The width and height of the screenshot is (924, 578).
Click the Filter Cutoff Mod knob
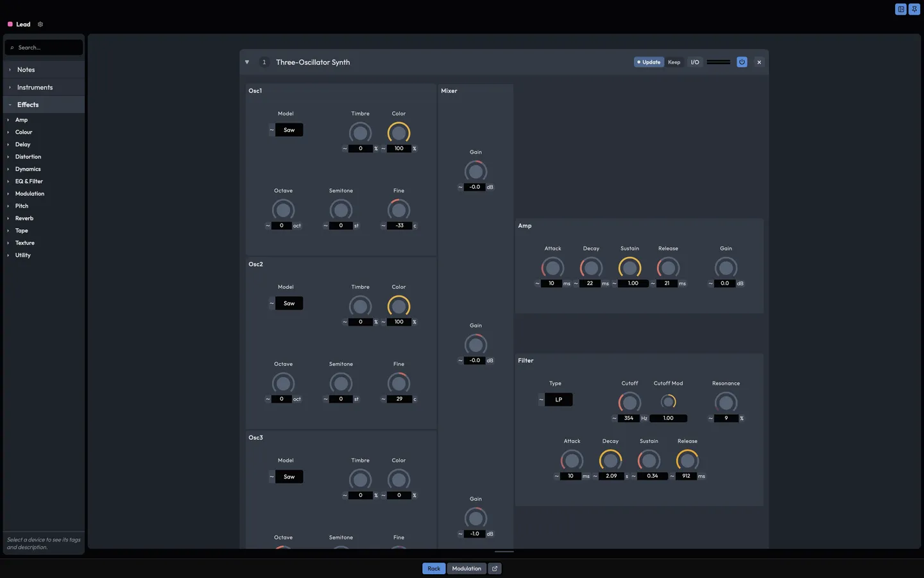click(x=669, y=401)
